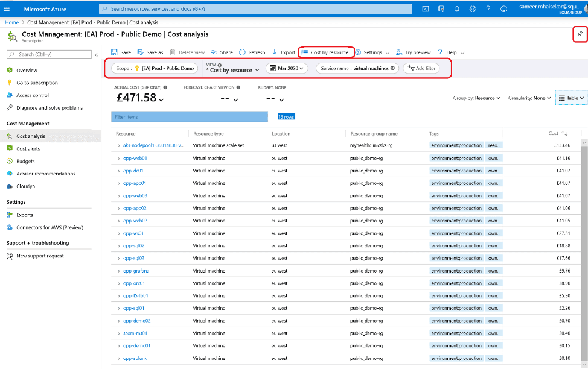The width and height of the screenshot is (588, 369).
Task: Open directory and subscription filter icon
Action: (x=441, y=9)
